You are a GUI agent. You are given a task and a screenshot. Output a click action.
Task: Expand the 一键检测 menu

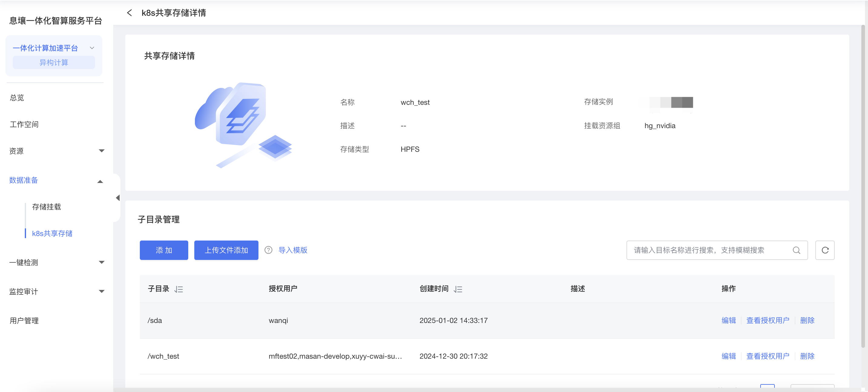click(x=101, y=262)
